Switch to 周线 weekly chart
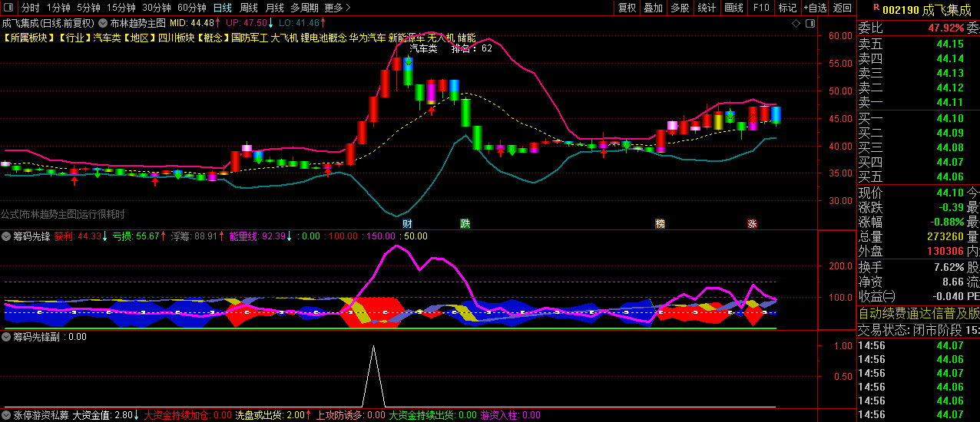 click(x=249, y=8)
